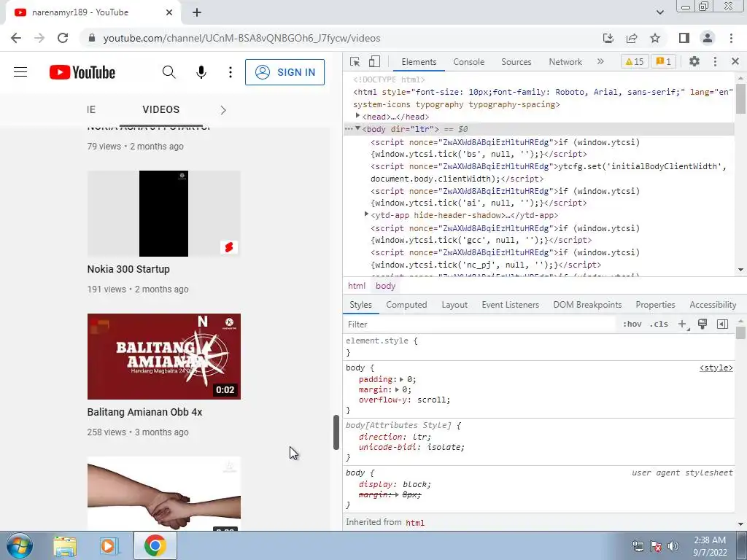
Task: Open the 15 warnings indicator
Action: point(634,61)
